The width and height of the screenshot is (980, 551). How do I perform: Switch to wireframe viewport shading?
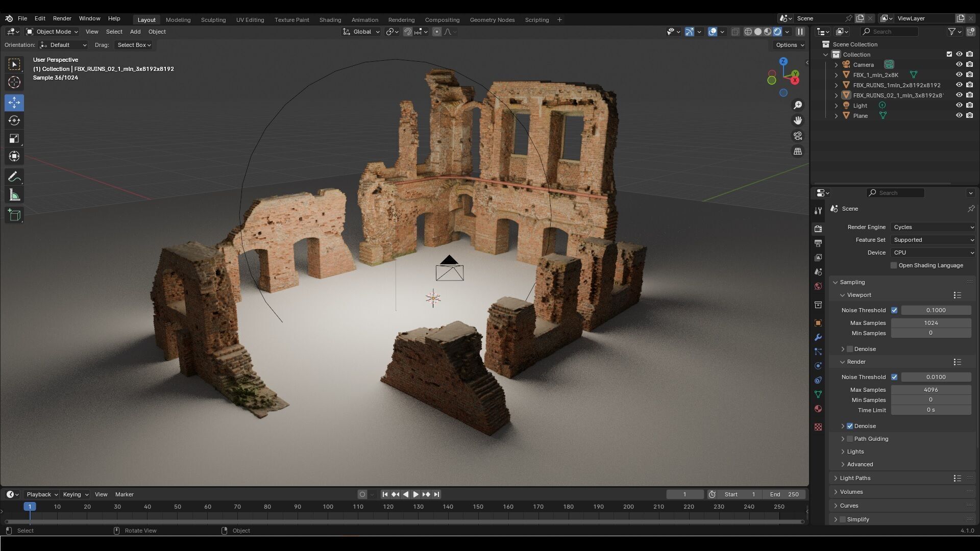pos(748,32)
